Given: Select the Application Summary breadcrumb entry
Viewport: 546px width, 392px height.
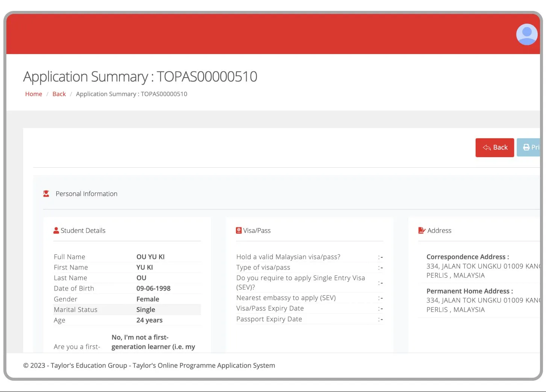Looking at the screenshot, I should click(x=132, y=94).
